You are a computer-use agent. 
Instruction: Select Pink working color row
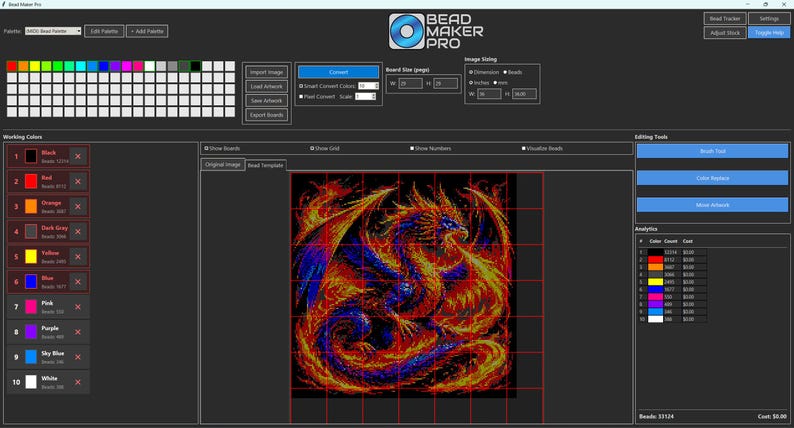click(x=49, y=307)
